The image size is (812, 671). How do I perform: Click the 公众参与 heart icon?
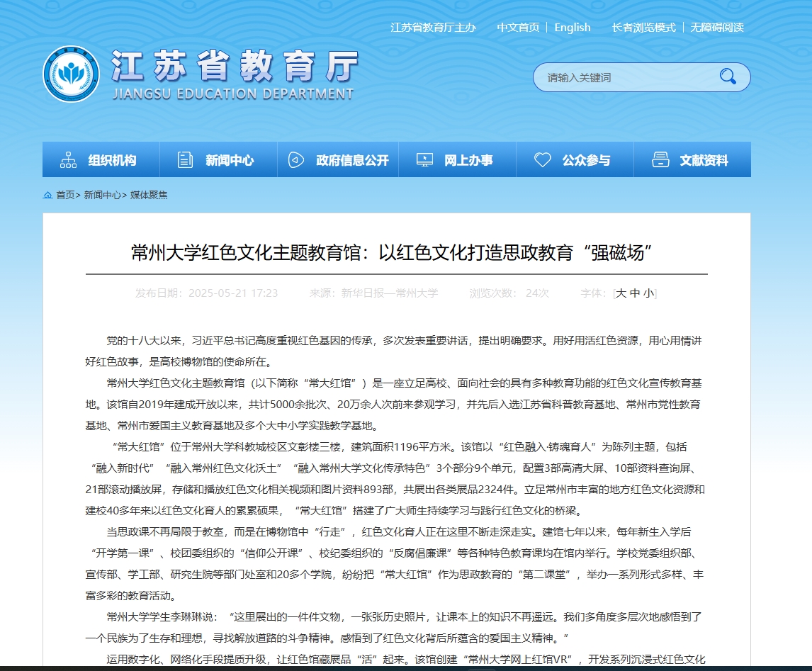pos(543,160)
